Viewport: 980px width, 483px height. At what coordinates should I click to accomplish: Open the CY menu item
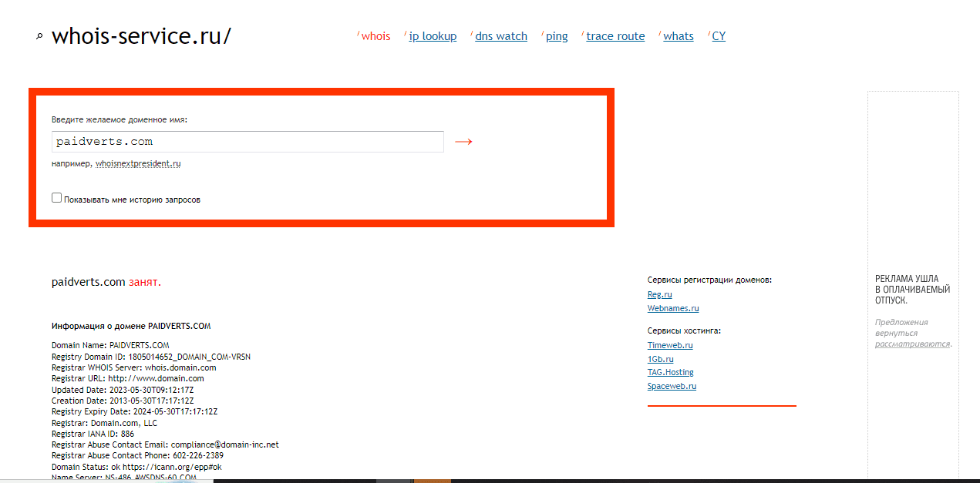[718, 36]
